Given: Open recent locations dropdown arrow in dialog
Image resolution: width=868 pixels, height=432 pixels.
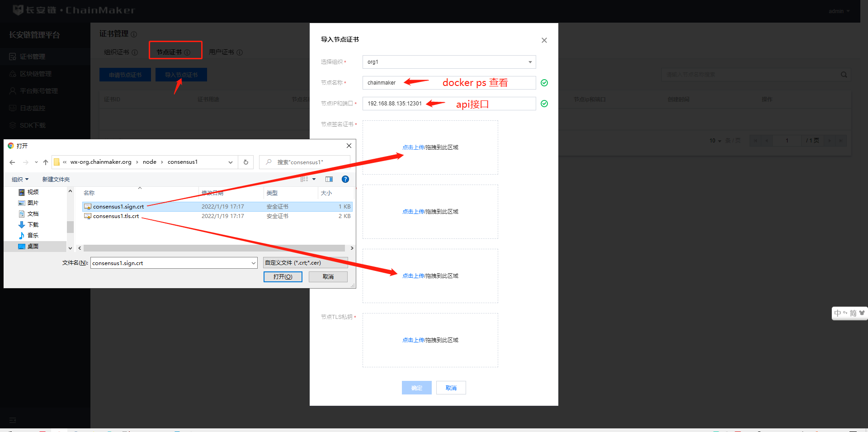Looking at the screenshot, I should click(x=36, y=162).
